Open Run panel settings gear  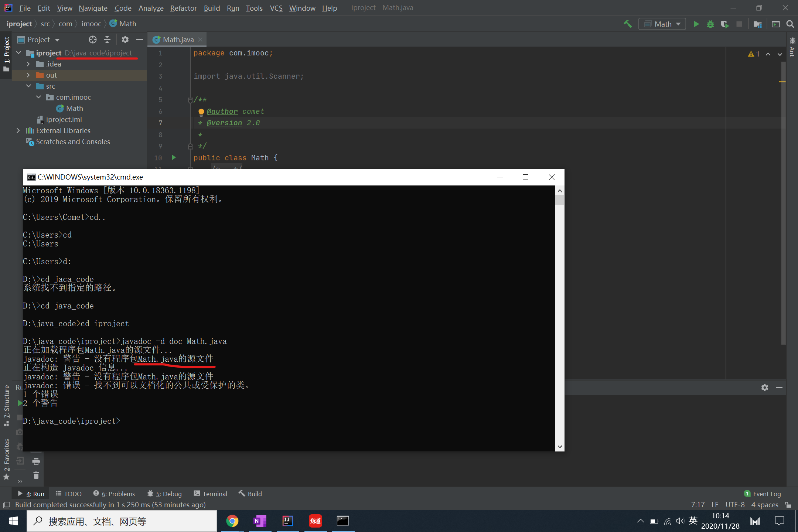765,388
